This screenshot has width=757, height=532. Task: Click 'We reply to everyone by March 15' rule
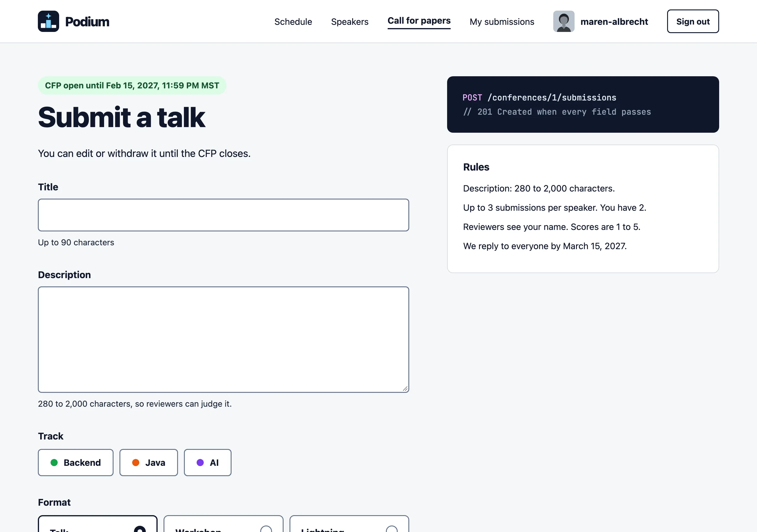pos(545,246)
